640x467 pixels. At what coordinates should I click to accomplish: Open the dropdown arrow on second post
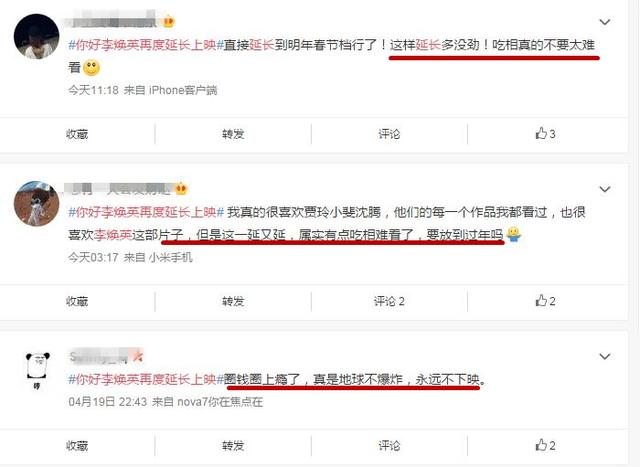604,189
